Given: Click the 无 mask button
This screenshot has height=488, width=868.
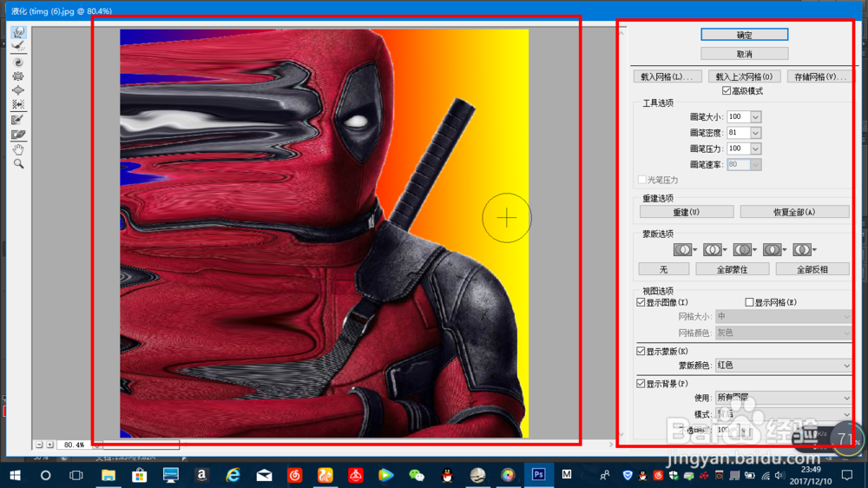Looking at the screenshot, I should tap(664, 269).
